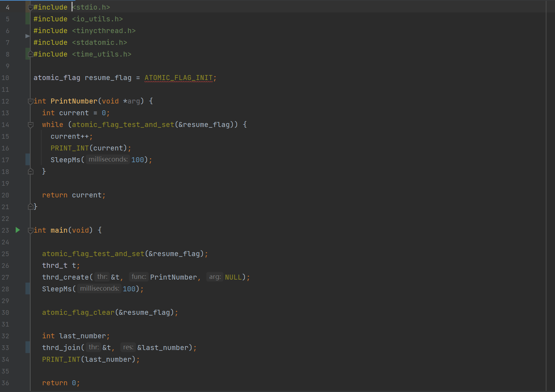
Task: Place the cursor on <stdio.h>
Action: click(91, 7)
